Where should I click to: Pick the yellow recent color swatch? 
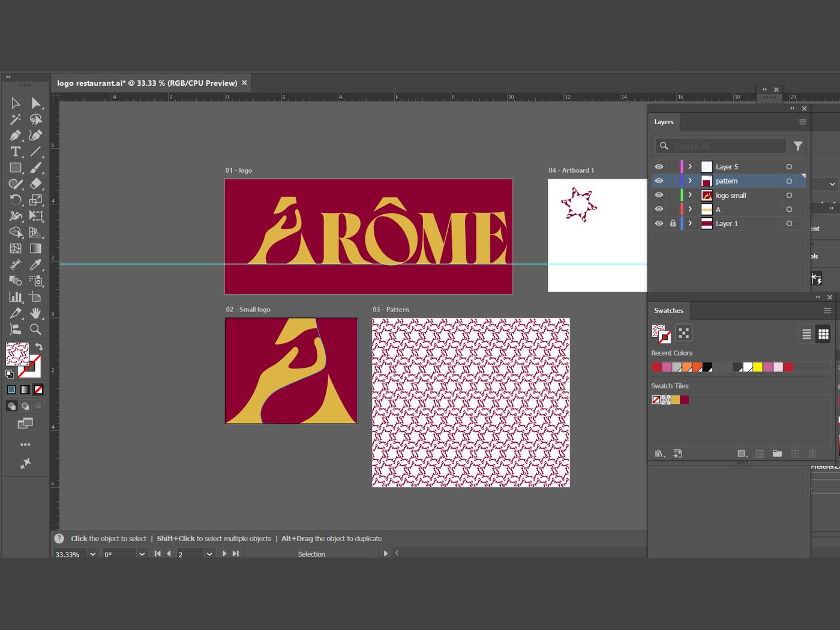(x=758, y=367)
